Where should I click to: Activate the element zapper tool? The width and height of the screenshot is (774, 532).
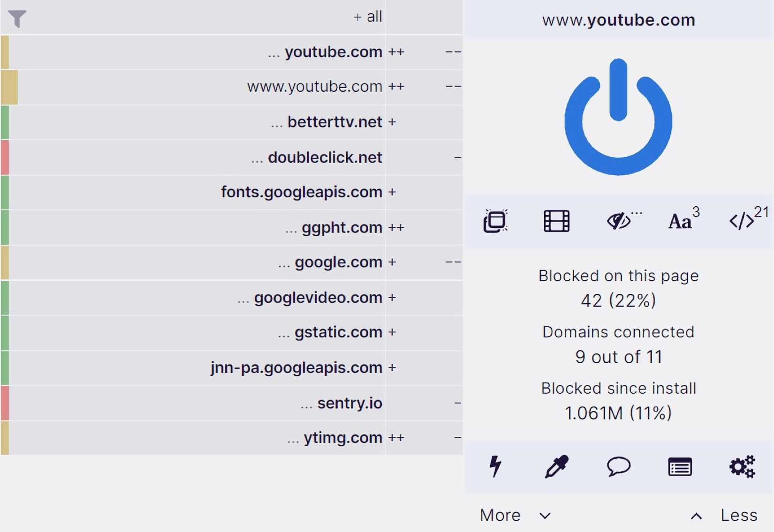click(x=495, y=466)
